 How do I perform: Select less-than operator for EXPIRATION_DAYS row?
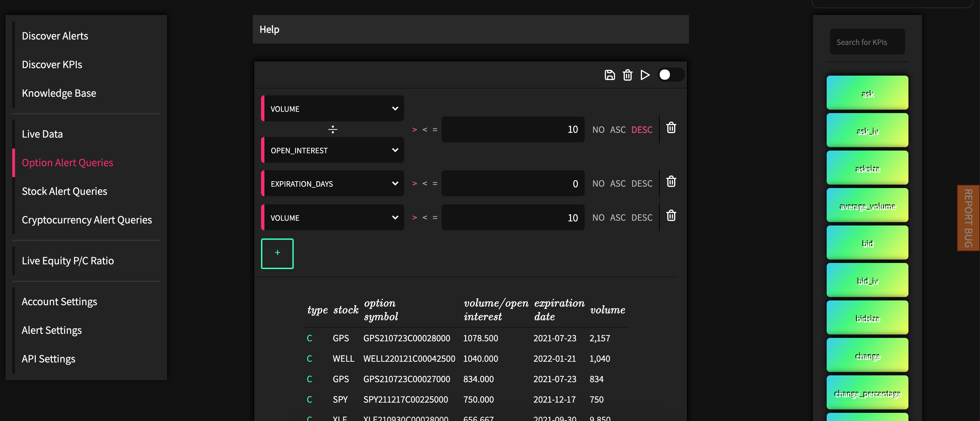pyautogui.click(x=425, y=184)
